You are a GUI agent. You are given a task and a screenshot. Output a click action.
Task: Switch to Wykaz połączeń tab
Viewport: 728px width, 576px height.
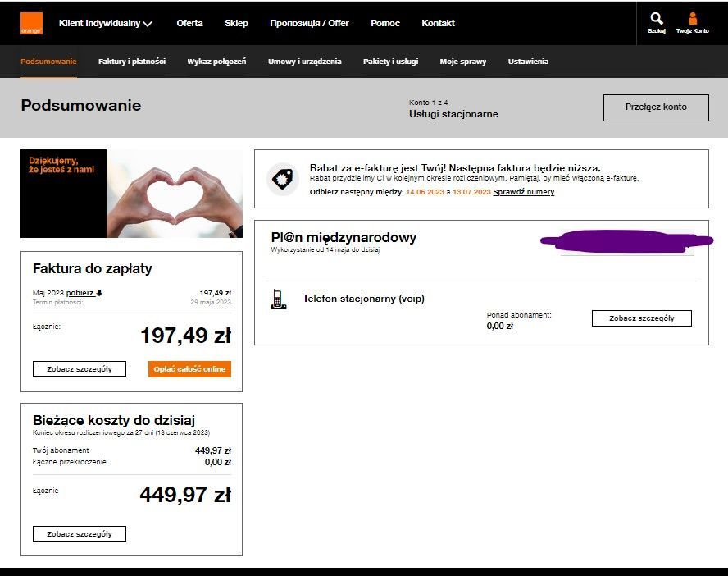click(216, 62)
